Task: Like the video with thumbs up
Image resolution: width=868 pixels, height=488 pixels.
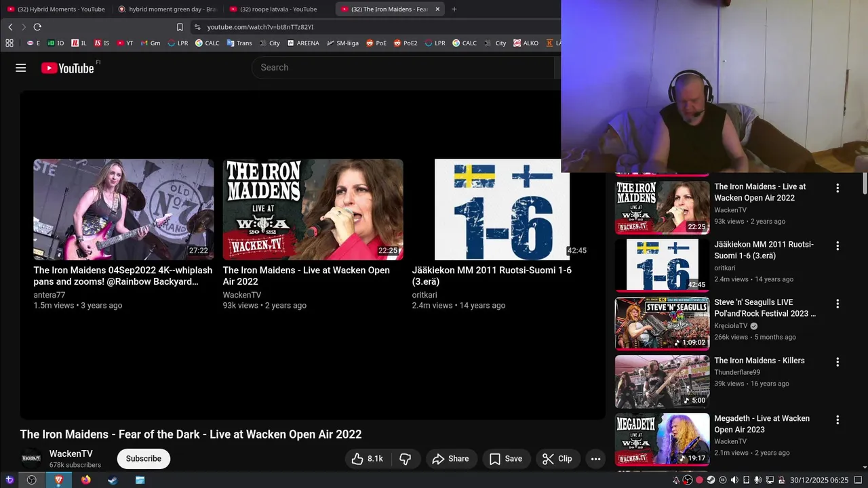Action: pyautogui.click(x=367, y=459)
